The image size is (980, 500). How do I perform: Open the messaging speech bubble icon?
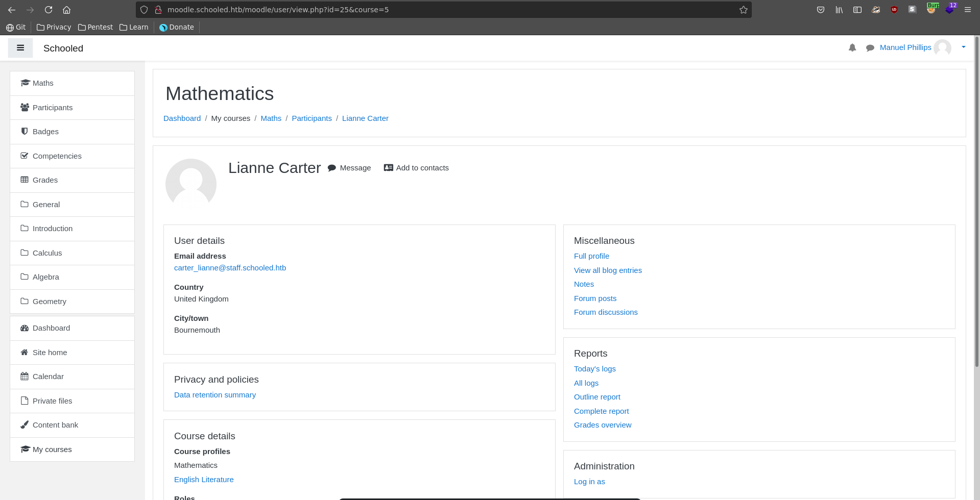870,48
